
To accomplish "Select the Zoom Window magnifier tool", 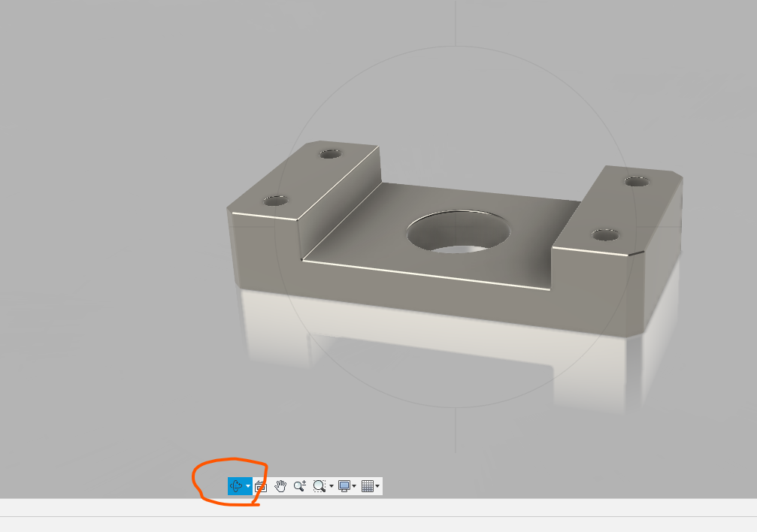I will pos(319,486).
